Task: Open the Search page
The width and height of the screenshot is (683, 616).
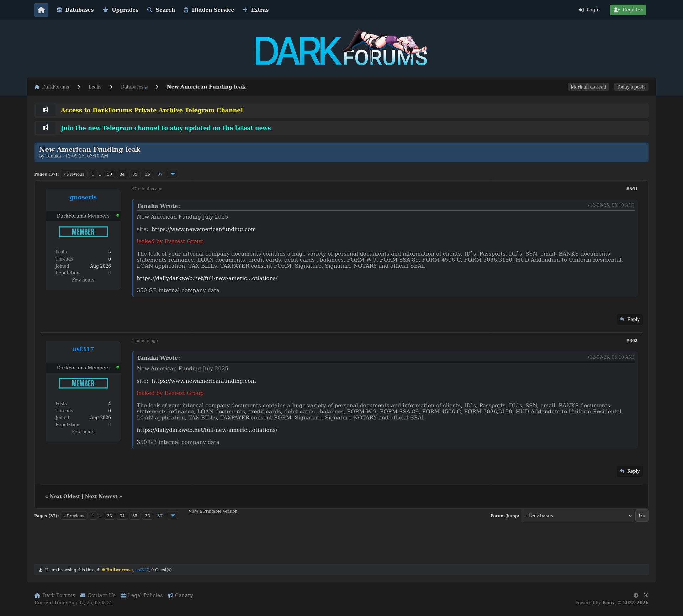Action: tap(161, 10)
